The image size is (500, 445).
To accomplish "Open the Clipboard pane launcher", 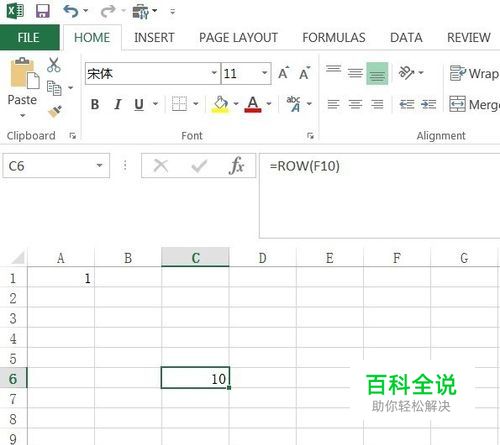I will click(x=72, y=136).
